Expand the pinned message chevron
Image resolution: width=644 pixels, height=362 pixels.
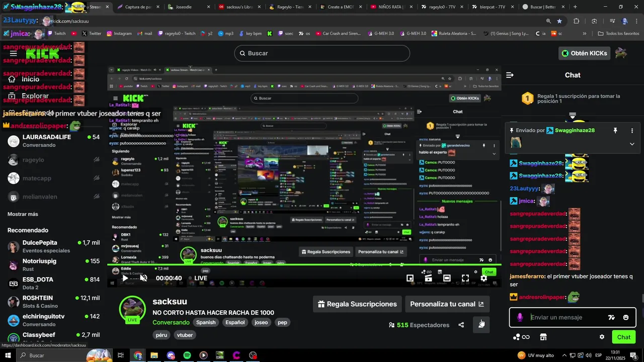[x=632, y=144]
